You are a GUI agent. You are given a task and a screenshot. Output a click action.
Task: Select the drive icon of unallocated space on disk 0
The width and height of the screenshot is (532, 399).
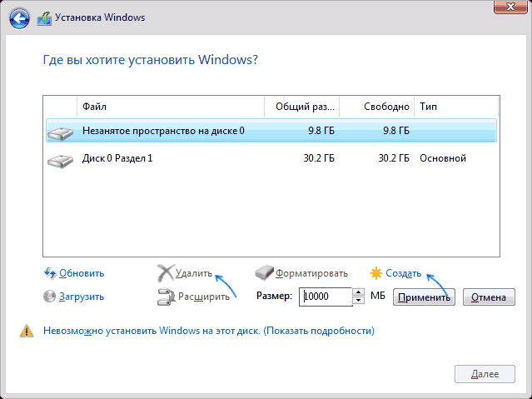tap(61, 132)
